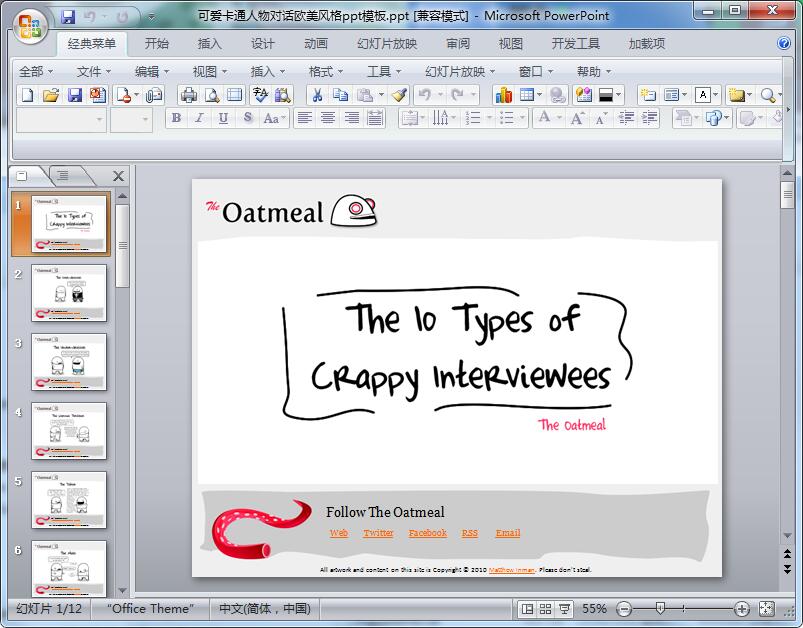The image size is (803, 628).
Task: Open PowerPoint help with the question mark icon
Action: point(784,43)
